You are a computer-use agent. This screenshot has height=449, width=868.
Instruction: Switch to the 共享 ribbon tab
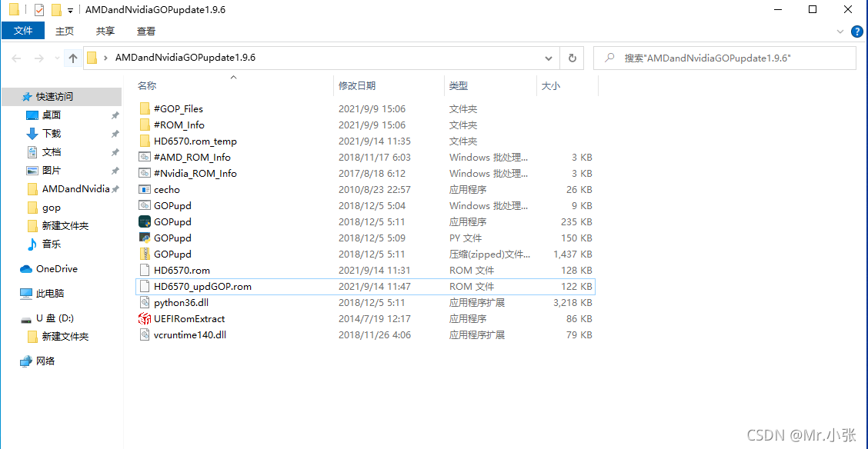(105, 32)
